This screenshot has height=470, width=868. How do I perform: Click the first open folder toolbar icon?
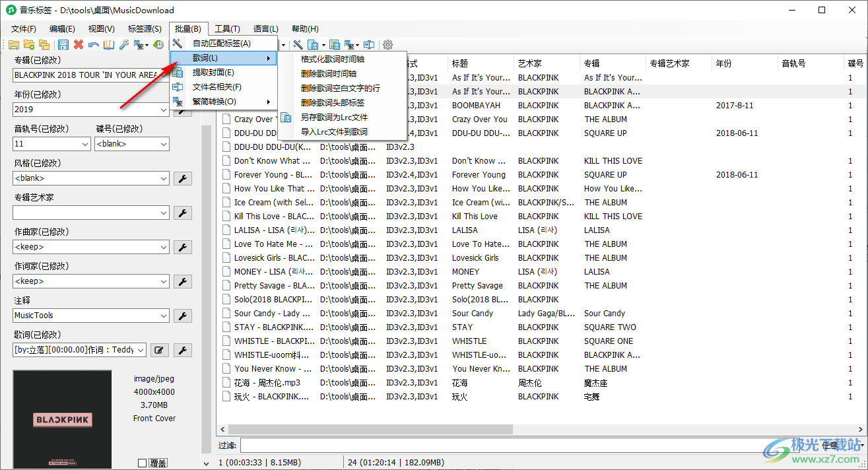[x=13, y=45]
